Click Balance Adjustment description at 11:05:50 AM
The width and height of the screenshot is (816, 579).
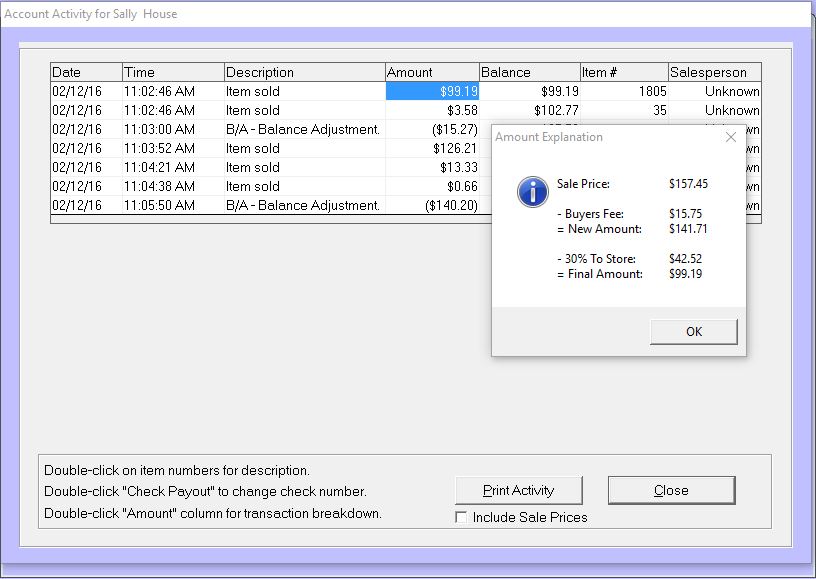point(305,205)
